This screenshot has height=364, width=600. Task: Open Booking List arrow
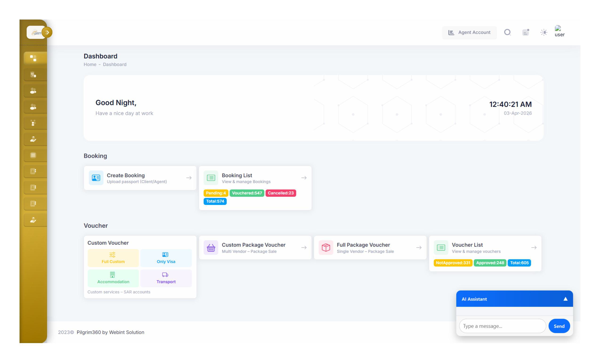pos(304,178)
